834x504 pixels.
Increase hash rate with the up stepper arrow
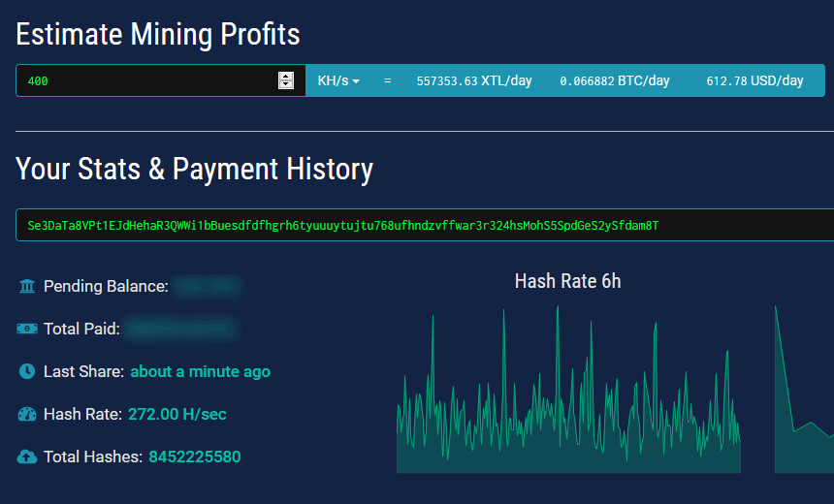286,76
